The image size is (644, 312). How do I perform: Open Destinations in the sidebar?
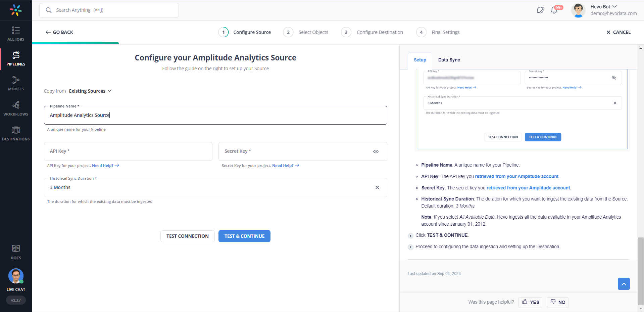[x=16, y=133]
